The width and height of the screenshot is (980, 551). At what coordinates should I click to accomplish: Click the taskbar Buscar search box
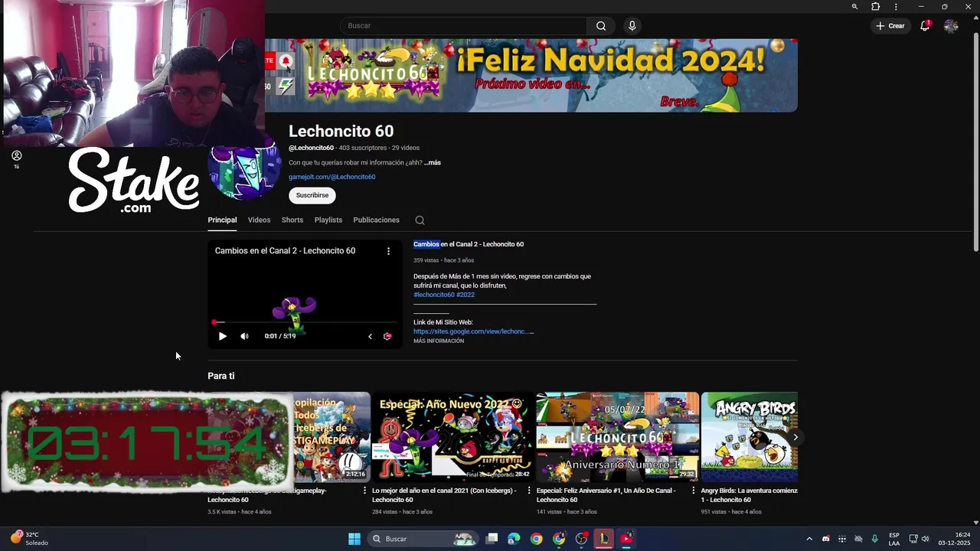pyautogui.click(x=423, y=539)
